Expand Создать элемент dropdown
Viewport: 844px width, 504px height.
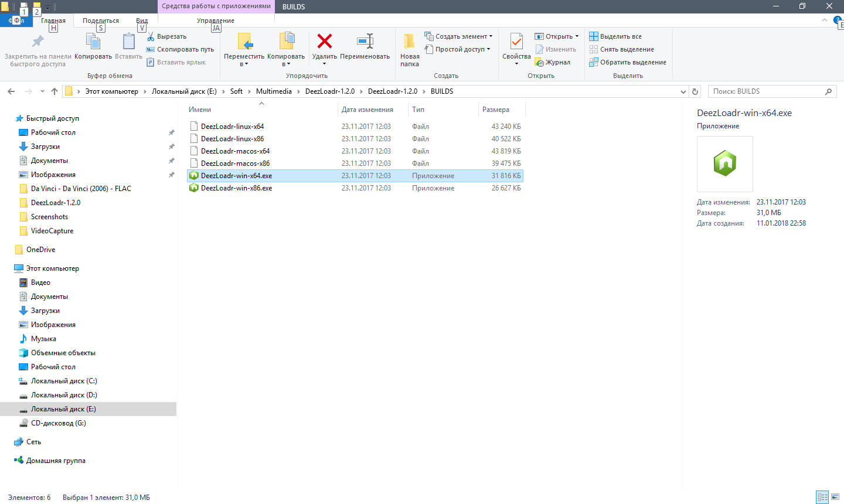click(491, 36)
